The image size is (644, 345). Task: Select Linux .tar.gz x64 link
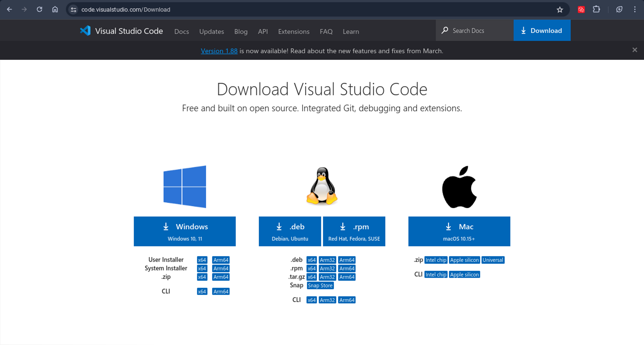(311, 277)
